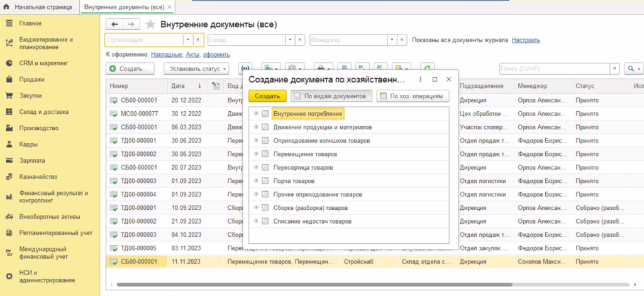
Task: Open the Установить статус dropdown
Action: pos(196,68)
